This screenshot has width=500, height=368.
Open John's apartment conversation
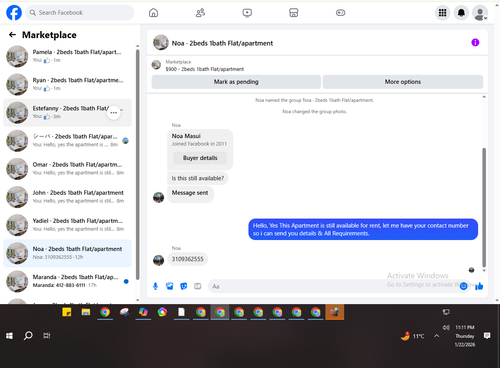[x=67, y=197]
